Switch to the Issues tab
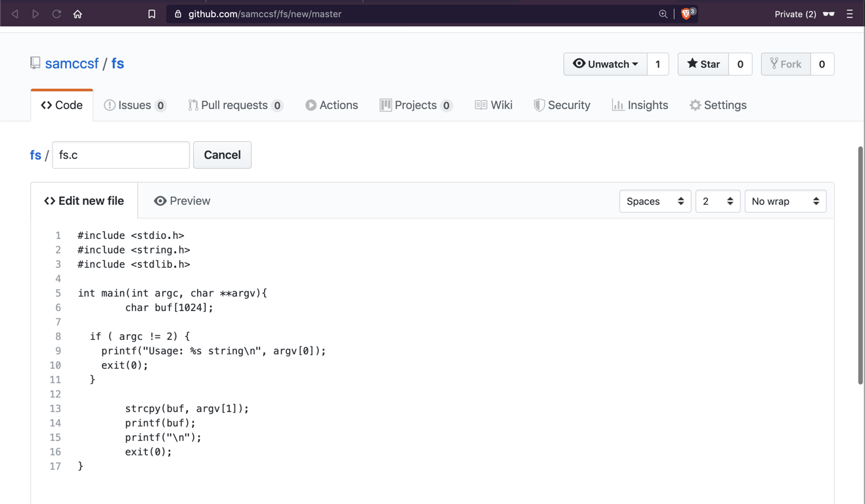Screen dimensions: 865x504 click(x=135, y=105)
